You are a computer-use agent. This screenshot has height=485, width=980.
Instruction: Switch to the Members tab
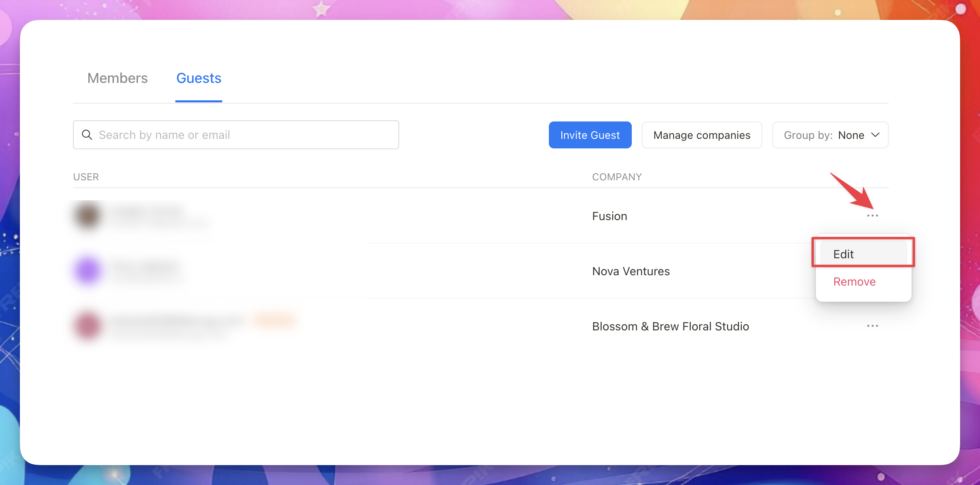click(x=117, y=78)
